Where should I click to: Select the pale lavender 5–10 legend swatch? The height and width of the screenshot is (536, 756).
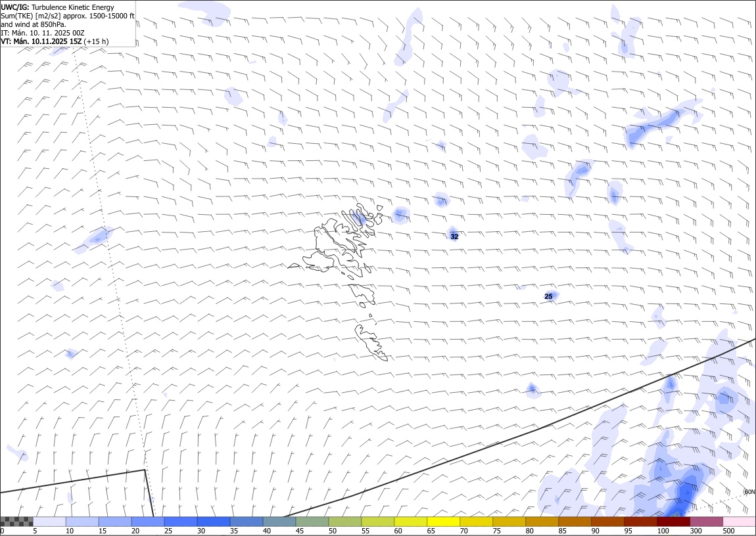(x=50, y=522)
